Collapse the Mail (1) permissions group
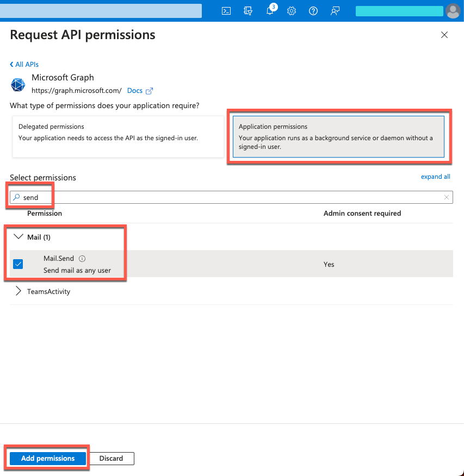 tap(19, 236)
